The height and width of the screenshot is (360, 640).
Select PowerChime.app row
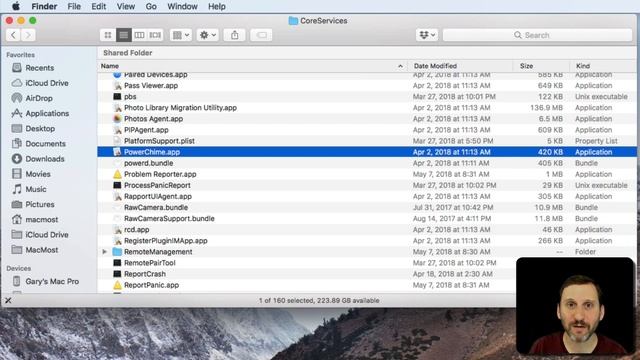pos(367,152)
